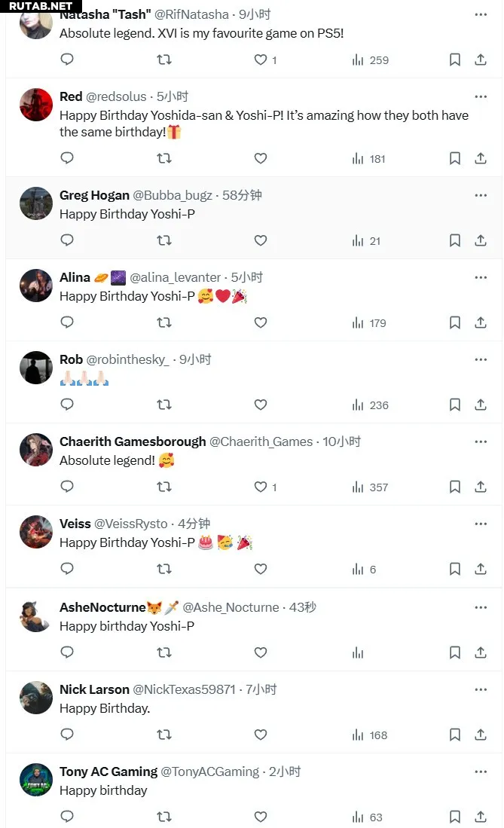Reply to Red's birthday tweet
Image resolution: width=504 pixels, height=828 pixels.
pyautogui.click(x=67, y=158)
